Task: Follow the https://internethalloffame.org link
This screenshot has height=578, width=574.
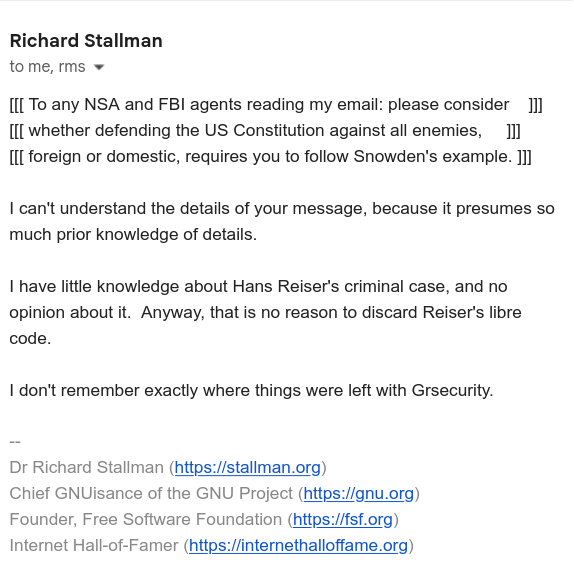Action: [298, 546]
